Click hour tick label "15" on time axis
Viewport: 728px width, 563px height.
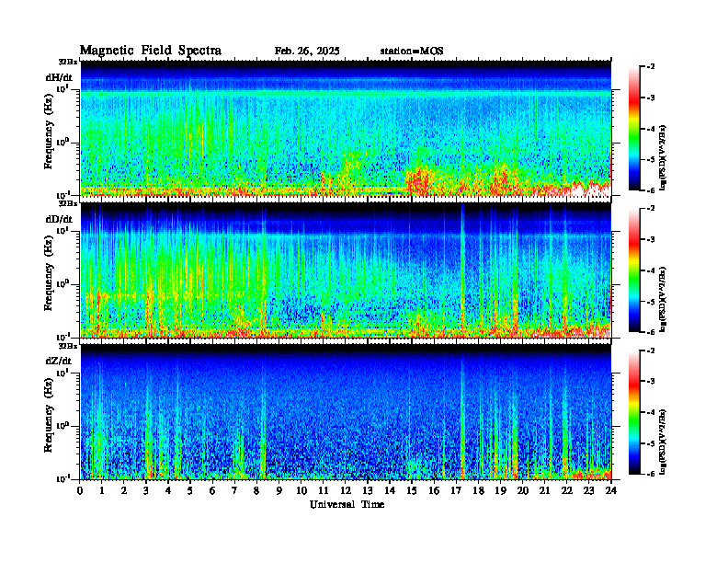pyautogui.click(x=412, y=491)
